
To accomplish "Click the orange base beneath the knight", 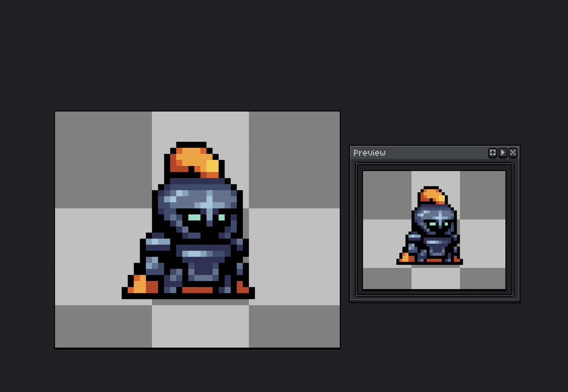I will 142,286.
